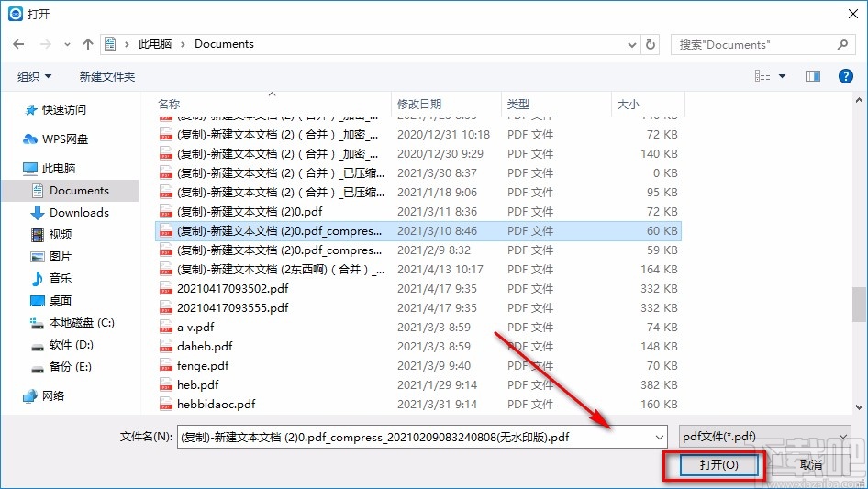Click the PDF icon of hebbidaoc.pdf
The width and height of the screenshot is (868, 489).
pyautogui.click(x=166, y=405)
